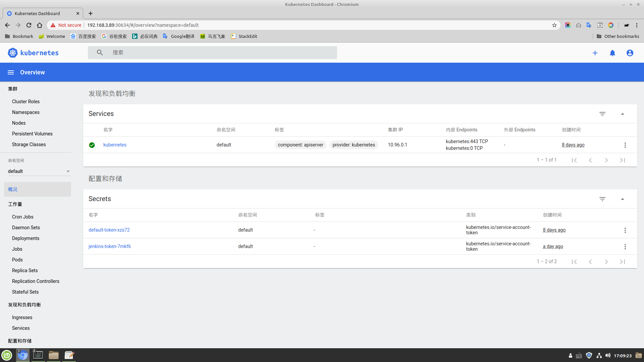
Task: Click the component: apiserver label chip
Action: pos(301,145)
